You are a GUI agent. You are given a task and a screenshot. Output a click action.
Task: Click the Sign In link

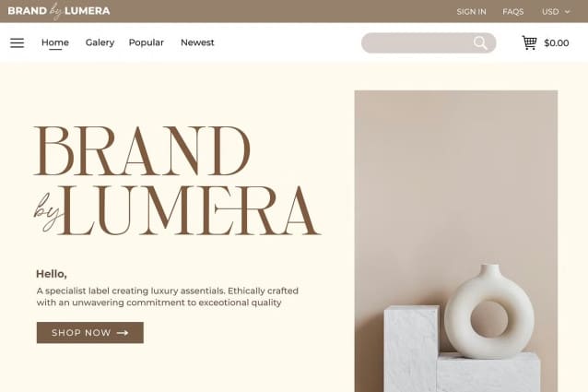point(471,12)
